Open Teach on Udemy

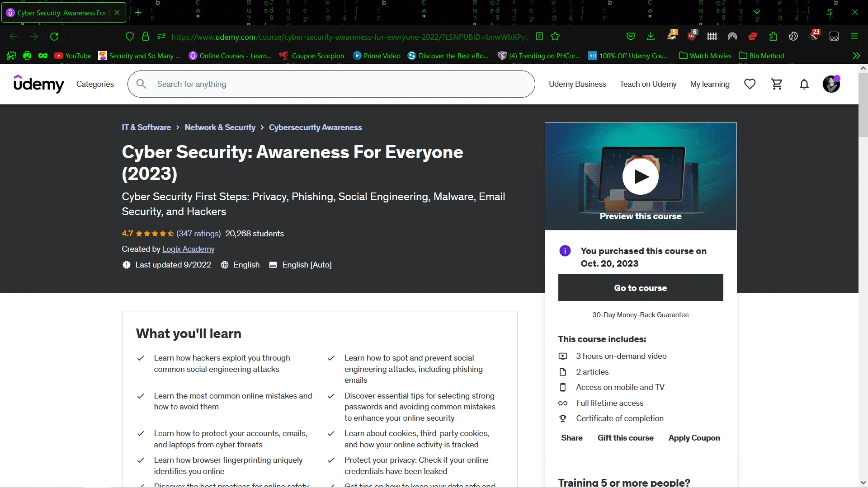pos(648,84)
